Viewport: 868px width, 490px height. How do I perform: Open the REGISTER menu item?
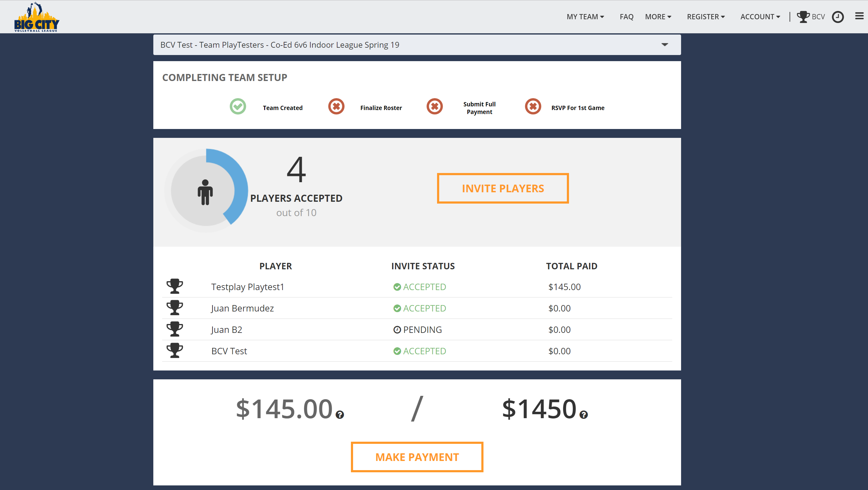[x=706, y=16]
